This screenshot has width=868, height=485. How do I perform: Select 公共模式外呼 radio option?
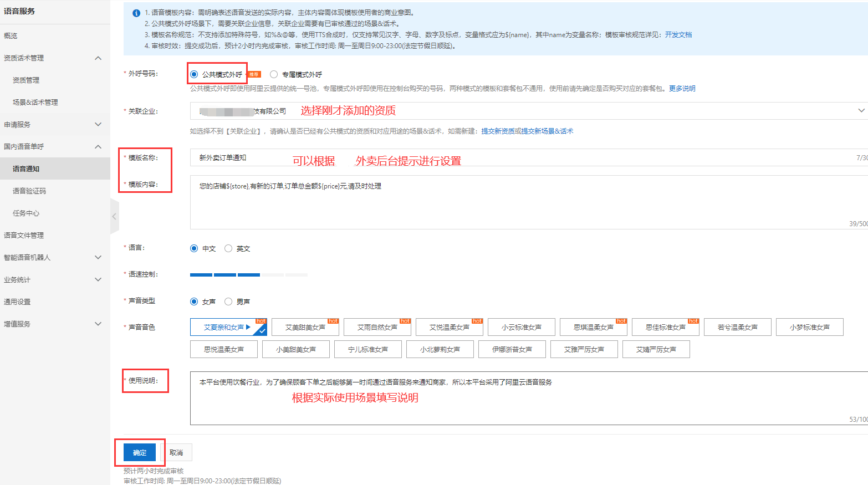[x=194, y=74]
